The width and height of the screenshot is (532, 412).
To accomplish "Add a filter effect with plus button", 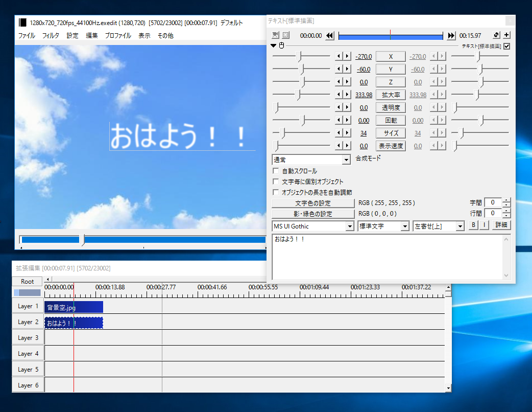I will click(x=506, y=35).
